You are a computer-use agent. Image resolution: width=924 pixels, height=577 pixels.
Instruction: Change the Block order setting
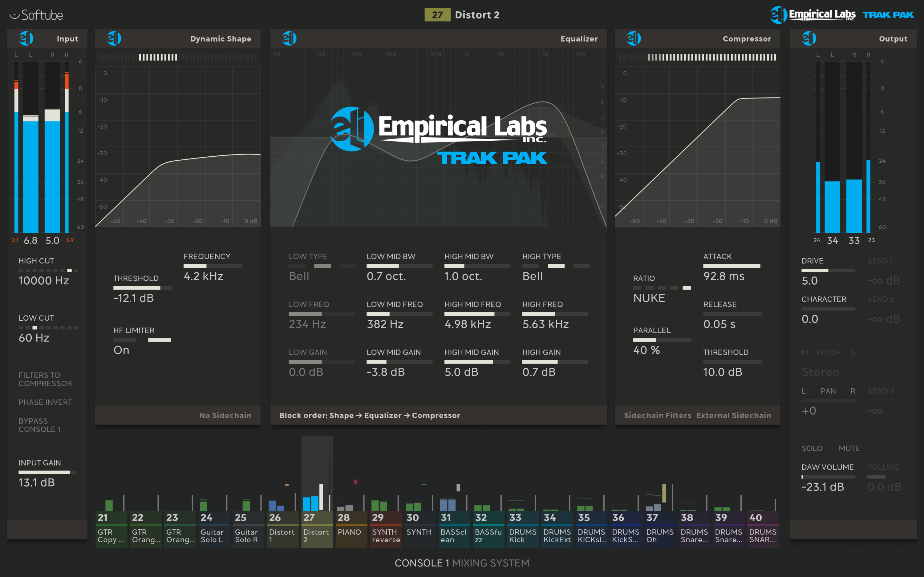[x=370, y=415]
